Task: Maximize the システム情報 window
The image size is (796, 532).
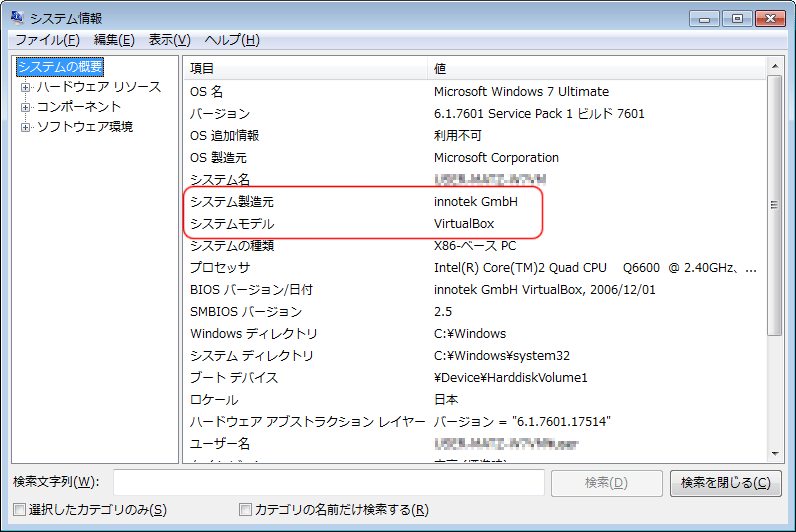Action: (x=737, y=19)
